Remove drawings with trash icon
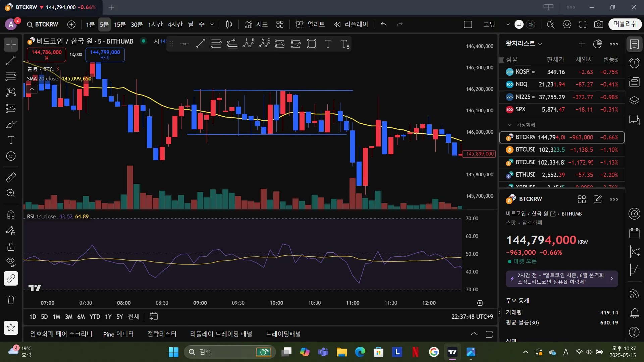The width and height of the screenshot is (644, 362). click(11, 300)
